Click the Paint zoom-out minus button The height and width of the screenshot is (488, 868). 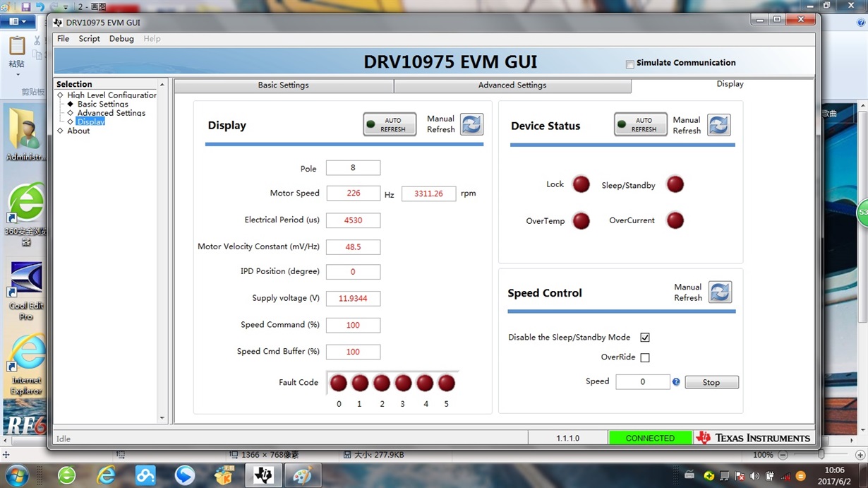783,456
